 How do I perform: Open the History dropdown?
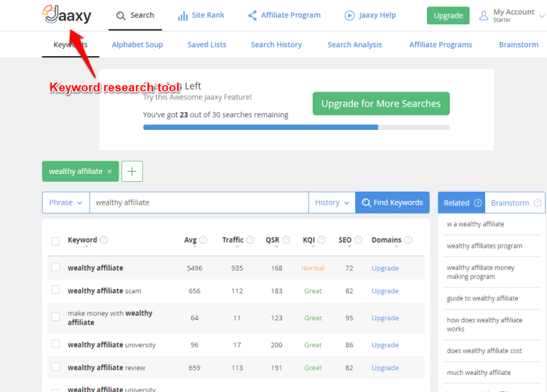[332, 202]
